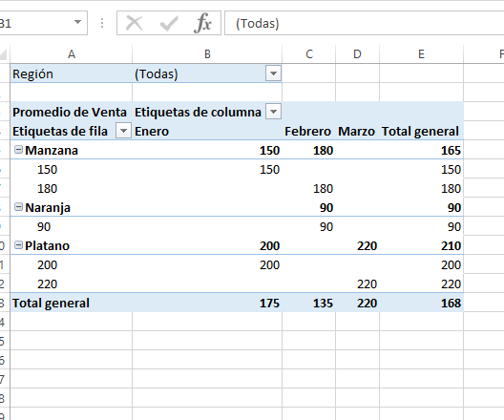Open the Etiquetas de fila filter dropdown
Screen dimensions: 504x420
[x=124, y=131]
